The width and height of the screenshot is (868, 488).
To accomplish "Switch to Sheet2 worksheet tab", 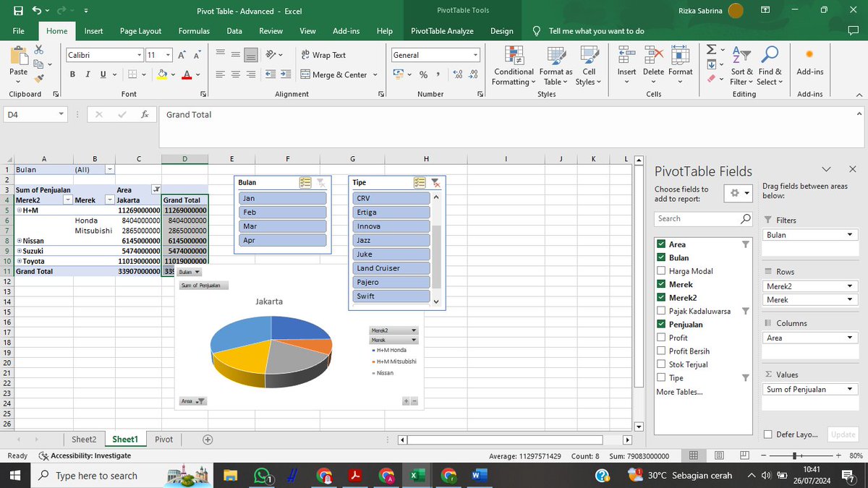I will point(84,439).
